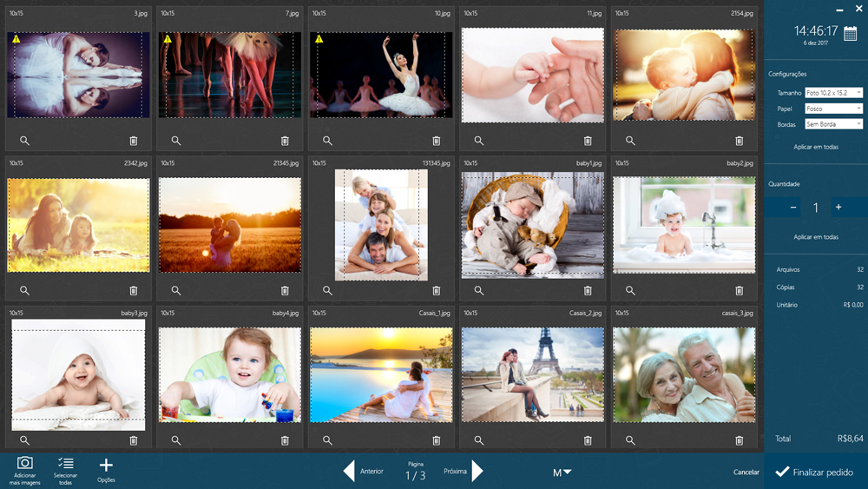Click the magnifier icon under 3.jpg

[24, 141]
